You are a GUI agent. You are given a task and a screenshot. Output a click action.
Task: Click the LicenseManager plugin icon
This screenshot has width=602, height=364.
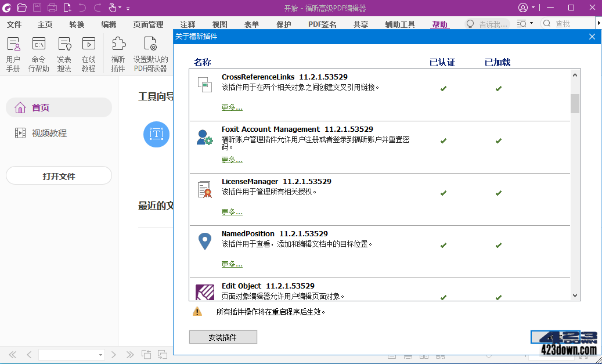click(205, 189)
